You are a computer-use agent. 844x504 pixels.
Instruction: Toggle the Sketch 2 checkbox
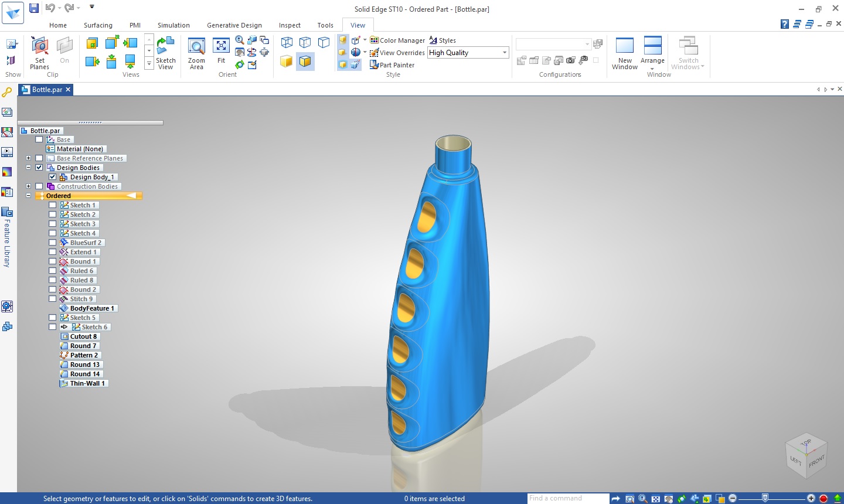point(53,214)
